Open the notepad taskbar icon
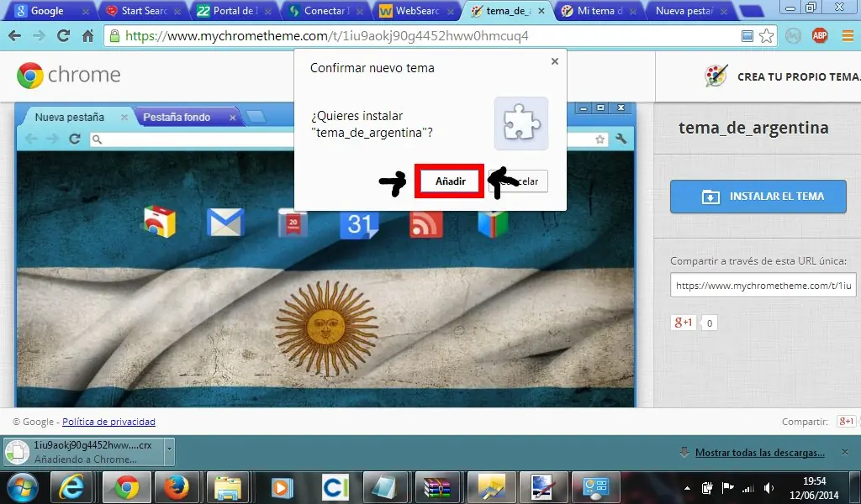The height and width of the screenshot is (504, 861). tap(384, 487)
